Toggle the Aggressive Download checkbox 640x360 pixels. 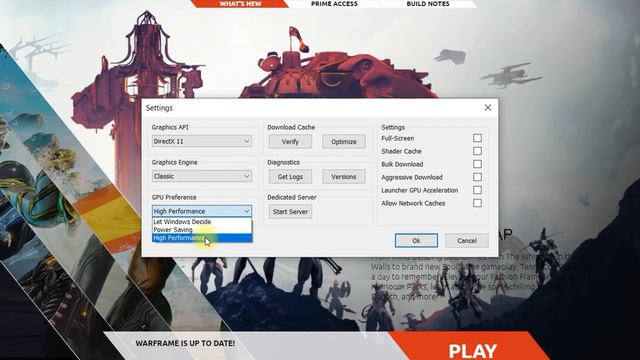point(477,177)
